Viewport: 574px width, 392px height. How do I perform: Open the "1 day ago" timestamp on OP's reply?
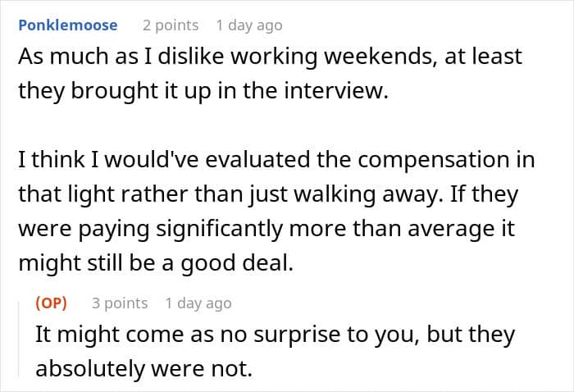click(x=198, y=303)
